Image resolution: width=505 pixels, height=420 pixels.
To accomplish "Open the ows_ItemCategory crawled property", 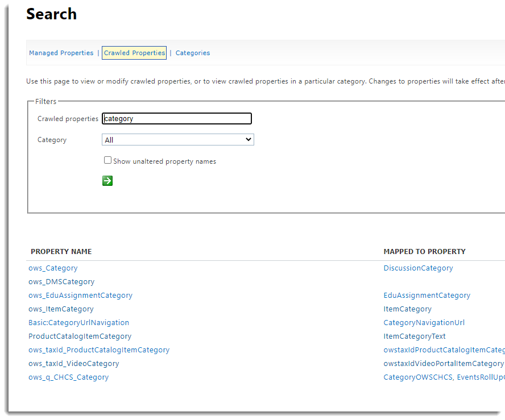I will (61, 309).
